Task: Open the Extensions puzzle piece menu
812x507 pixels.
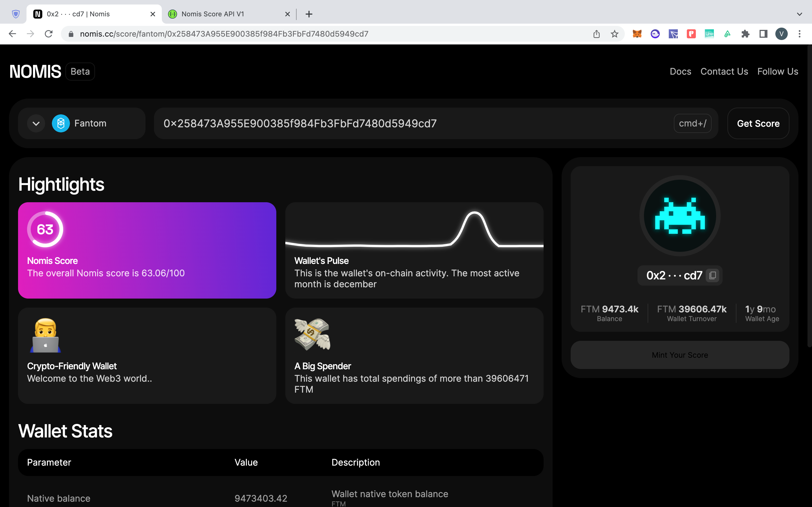Action: point(745,34)
